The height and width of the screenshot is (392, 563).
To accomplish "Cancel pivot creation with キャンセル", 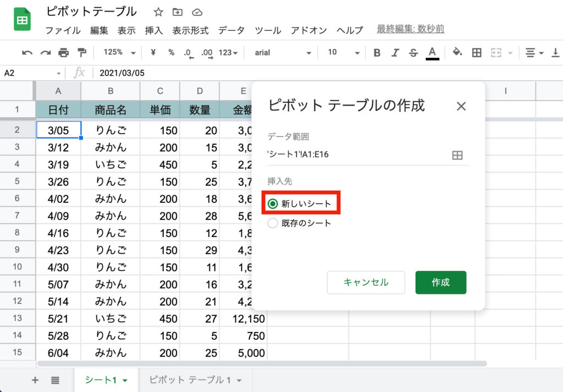I will (366, 281).
